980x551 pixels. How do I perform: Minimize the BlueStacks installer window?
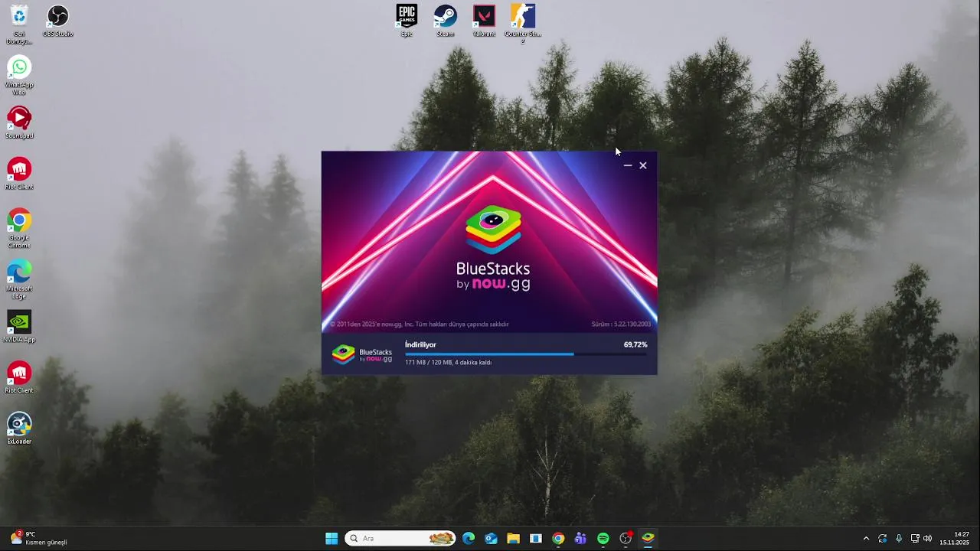pos(628,165)
